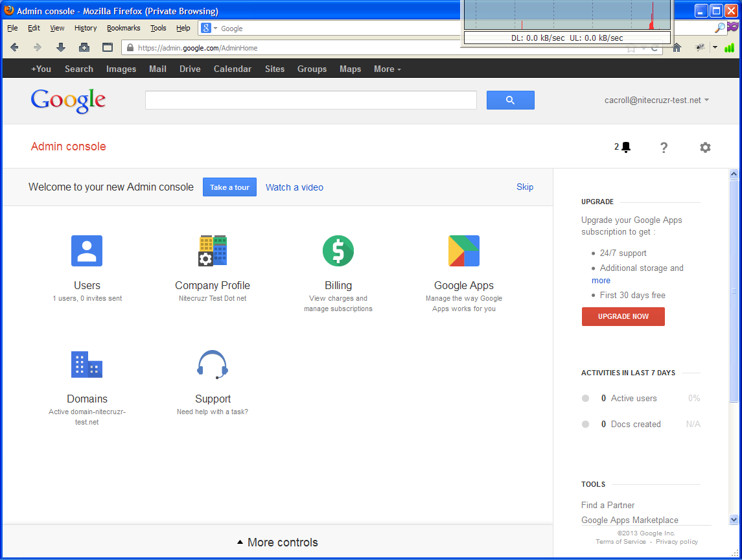The image size is (742, 560).
Task: Open the Domains building icon
Action: pos(87,364)
